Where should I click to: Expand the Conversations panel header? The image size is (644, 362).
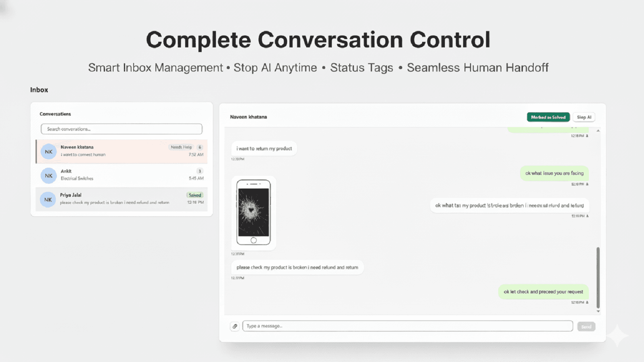(55, 114)
